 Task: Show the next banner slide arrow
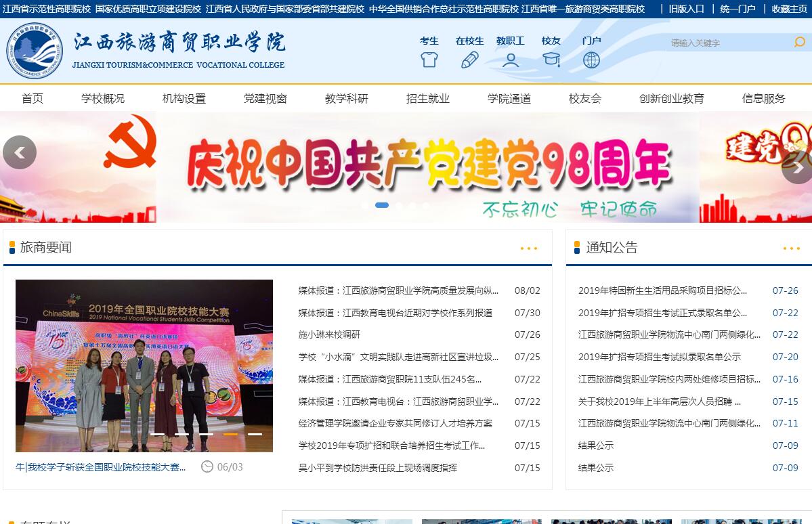click(x=798, y=167)
